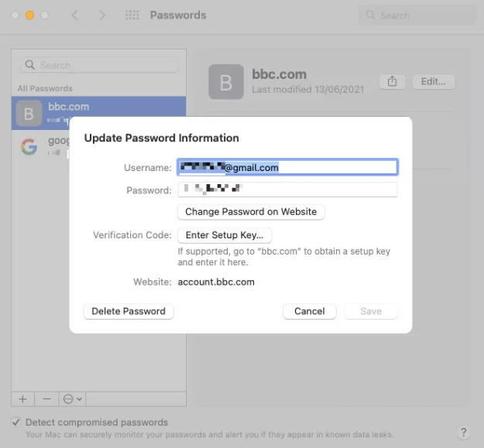Screen dimensions: 484x448
Task: Open the more options ellipsis menu
Action: 72,399
